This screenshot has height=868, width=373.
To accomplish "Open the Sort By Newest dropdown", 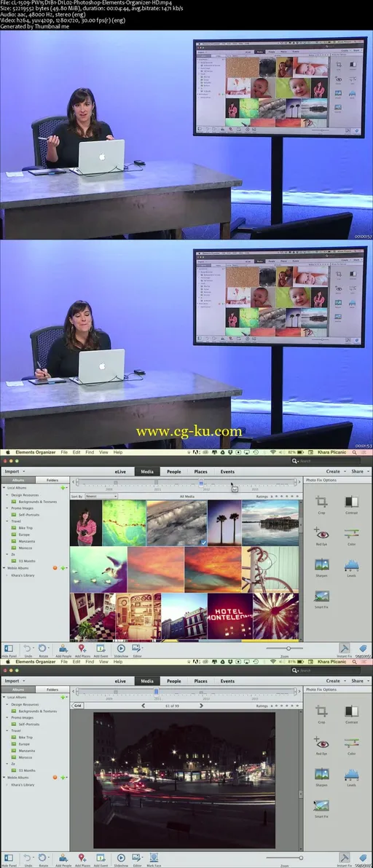I will (x=101, y=497).
